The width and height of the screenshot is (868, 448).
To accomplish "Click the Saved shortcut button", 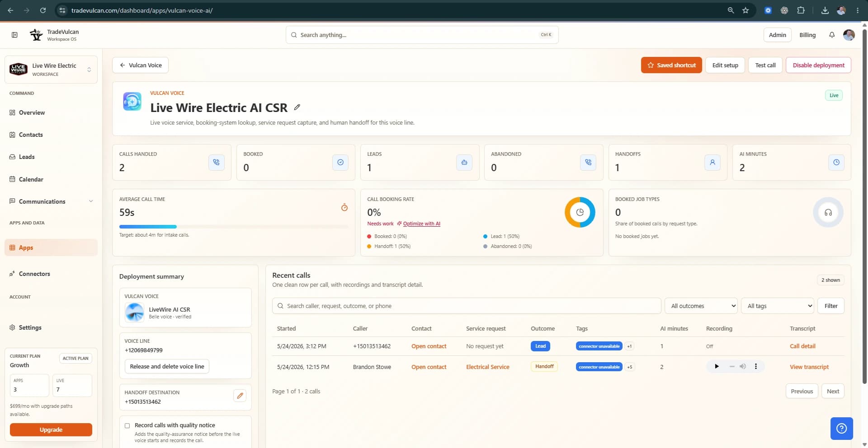I will [671, 65].
